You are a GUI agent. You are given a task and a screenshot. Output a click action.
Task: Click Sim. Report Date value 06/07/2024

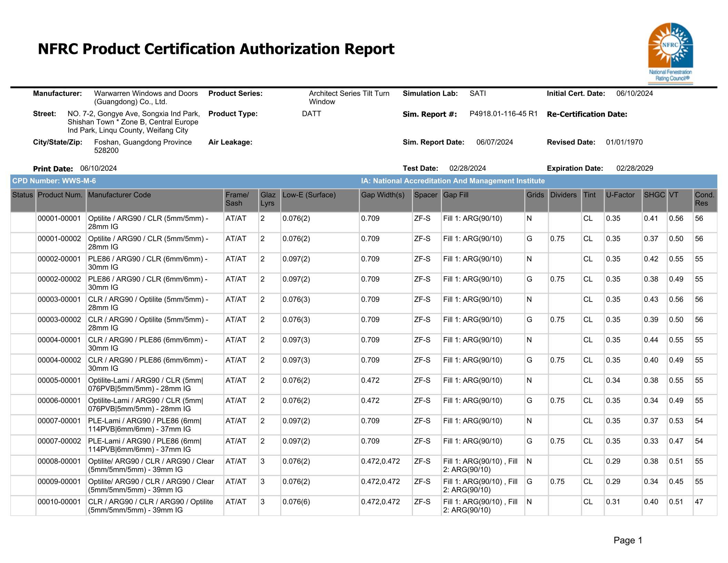pos(495,142)
